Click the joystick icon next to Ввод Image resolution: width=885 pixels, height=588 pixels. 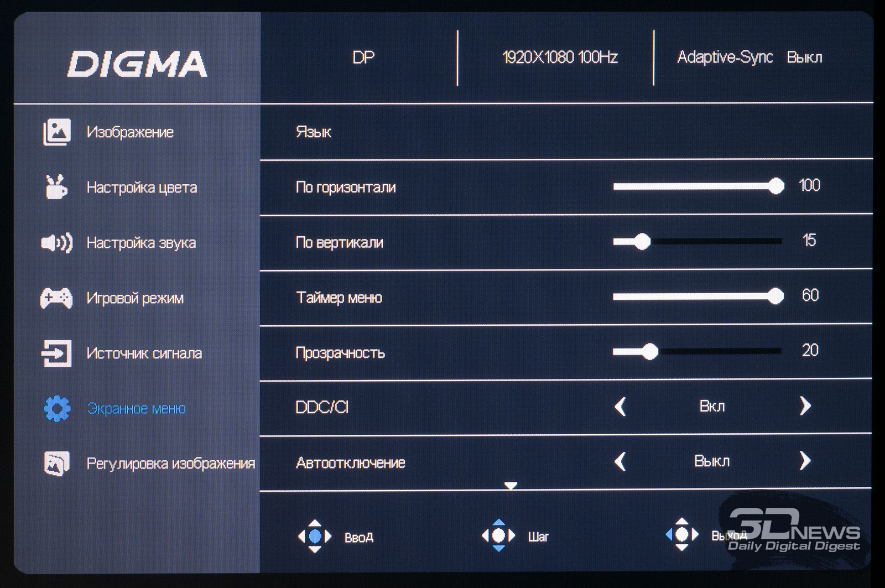(315, 536)
